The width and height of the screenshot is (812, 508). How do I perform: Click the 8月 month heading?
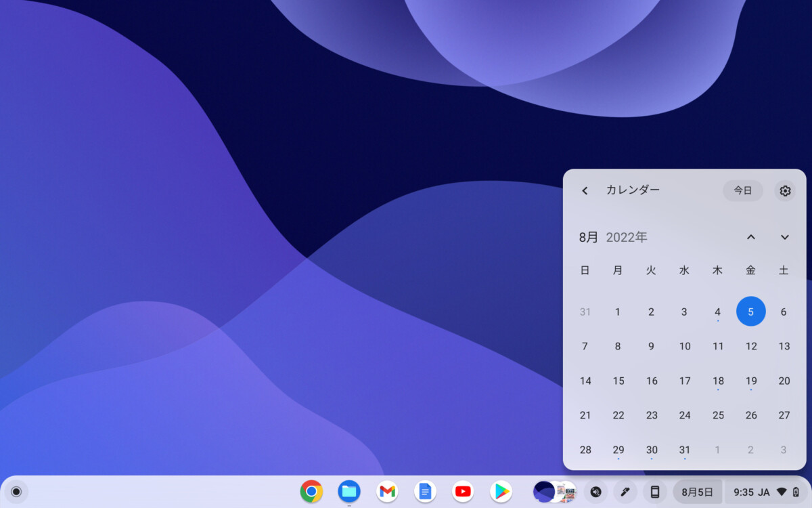coord(589,237)
